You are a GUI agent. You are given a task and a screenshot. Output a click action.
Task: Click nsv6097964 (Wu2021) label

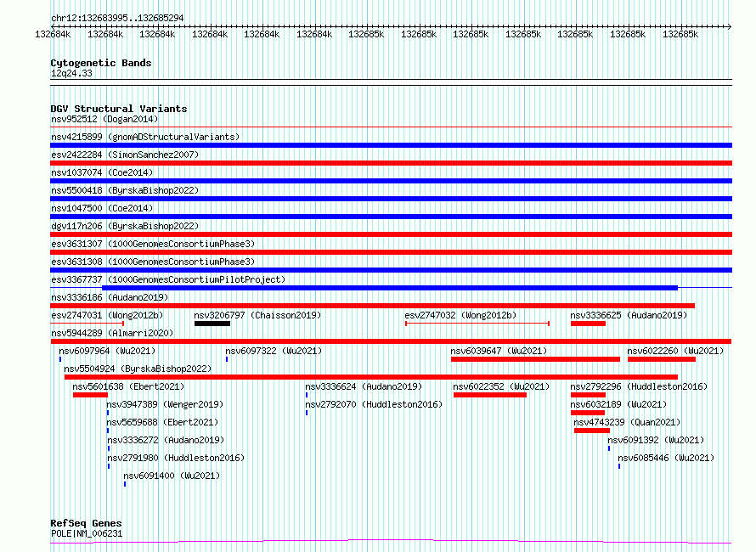click(107, 351)
